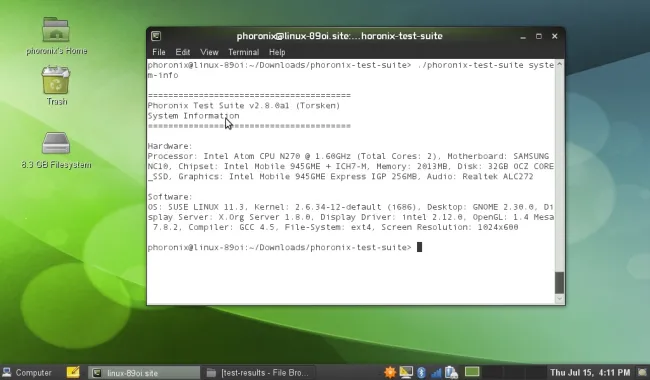Switch to test-results File Browser taskbar button
This screenshot has width=650, height=380.
[259, 373]
